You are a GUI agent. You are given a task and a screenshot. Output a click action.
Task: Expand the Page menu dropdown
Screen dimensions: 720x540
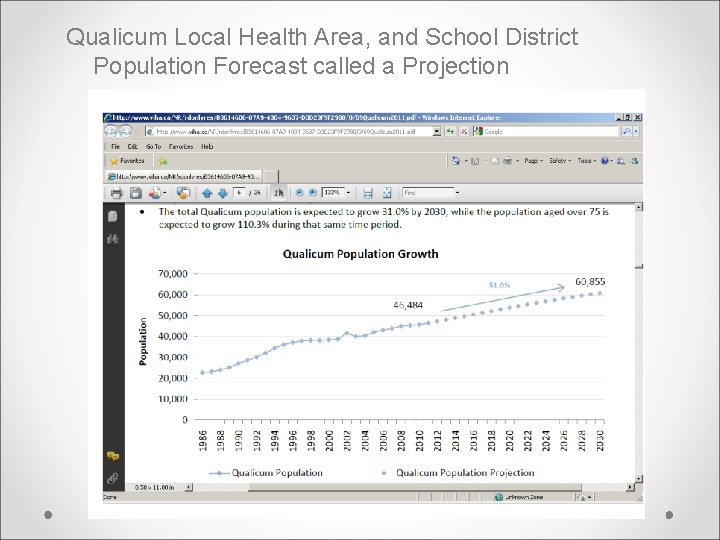click(533, 161)
